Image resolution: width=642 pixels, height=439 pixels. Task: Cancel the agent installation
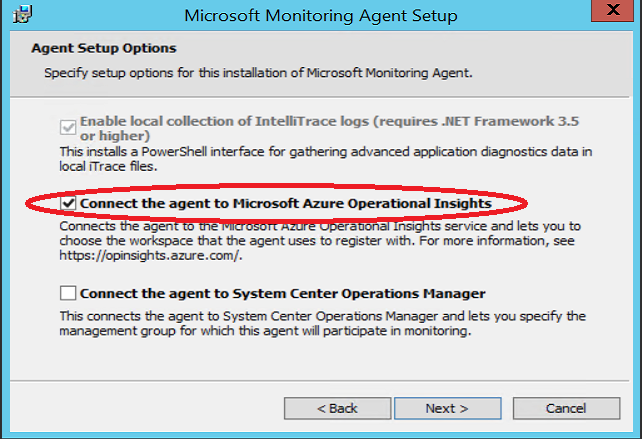tap(566, 408)
